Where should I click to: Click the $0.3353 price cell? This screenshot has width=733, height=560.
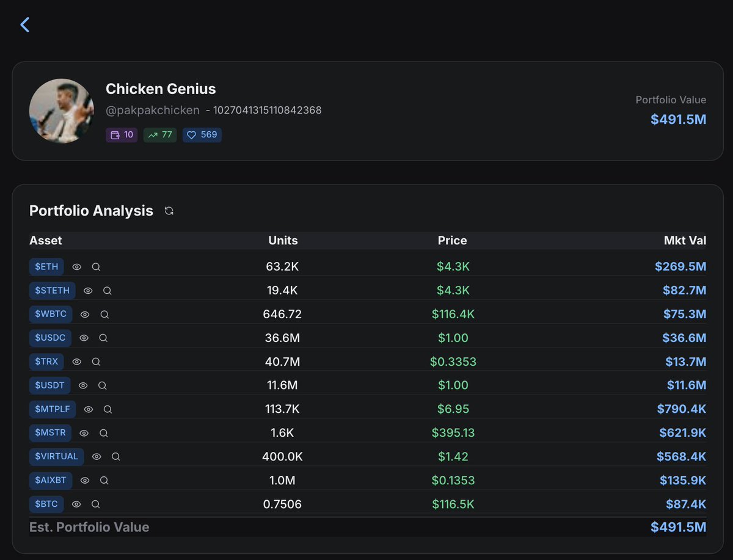click(453, 362)
